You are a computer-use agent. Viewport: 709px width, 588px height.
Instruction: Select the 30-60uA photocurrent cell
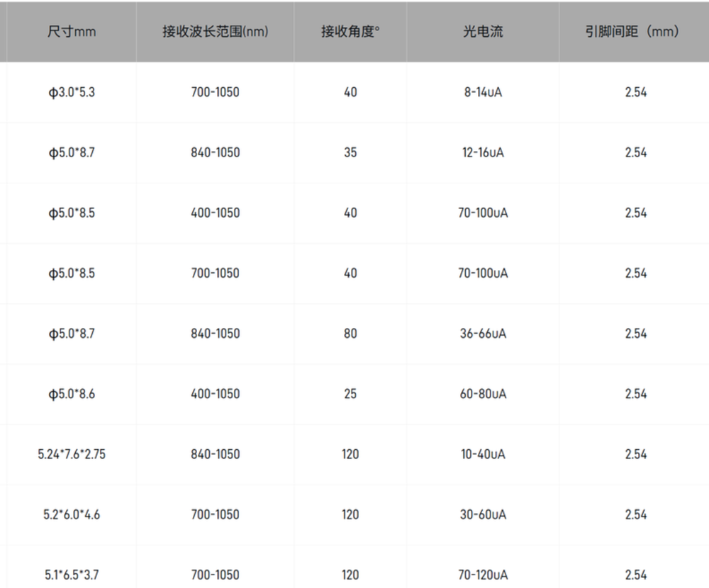(482, 514)
